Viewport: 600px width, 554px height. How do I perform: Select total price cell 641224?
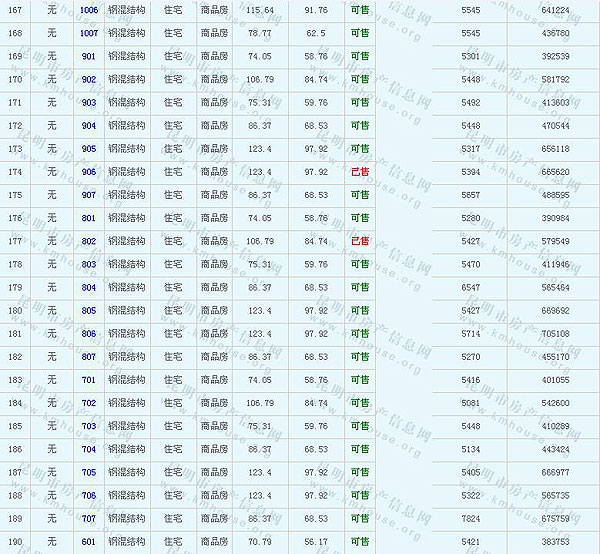(555, 10)
